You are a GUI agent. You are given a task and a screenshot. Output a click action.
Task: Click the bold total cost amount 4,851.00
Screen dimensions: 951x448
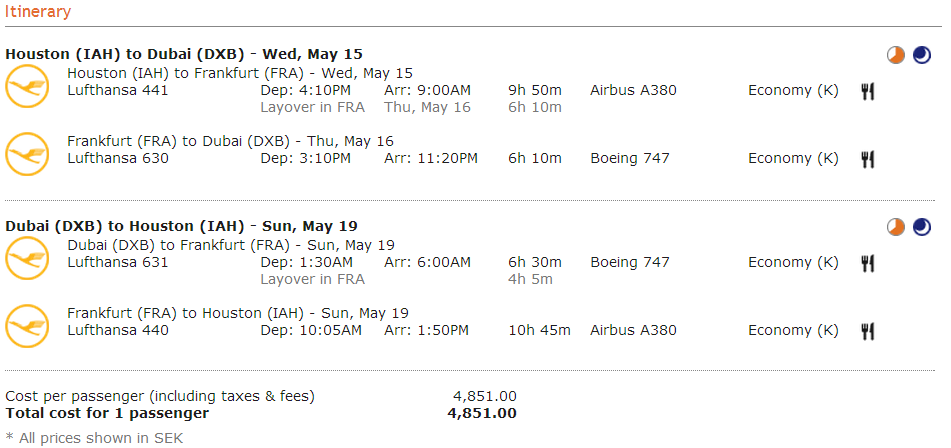point(482,413)
